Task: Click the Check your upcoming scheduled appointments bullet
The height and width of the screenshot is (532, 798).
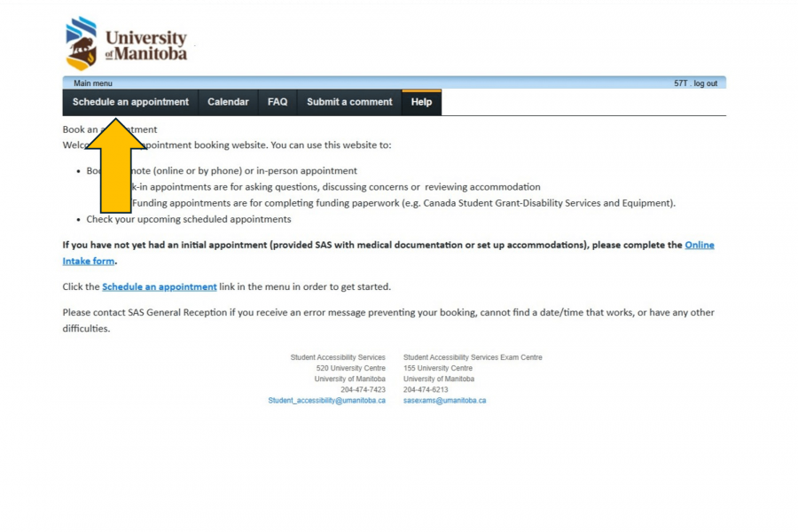Action: (x=188, y=219)
